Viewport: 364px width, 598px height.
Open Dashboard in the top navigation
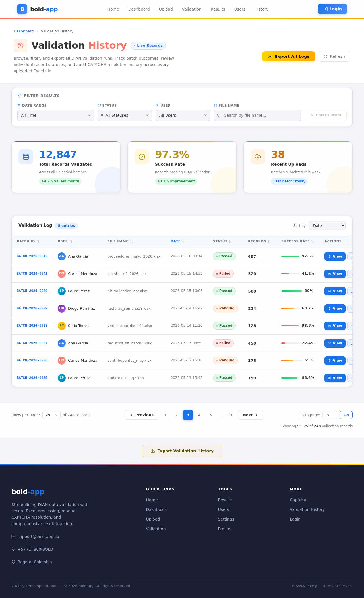pos(139,9)
